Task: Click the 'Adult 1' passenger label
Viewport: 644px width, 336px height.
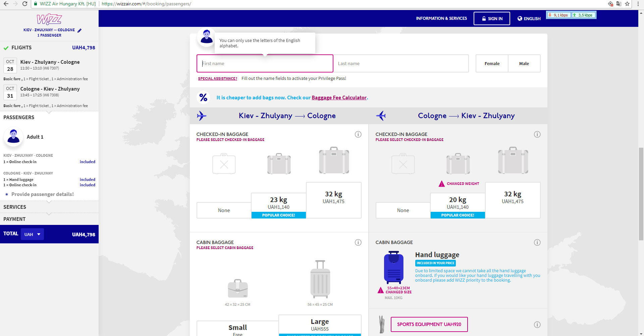Action: click(x=35, y=137)
